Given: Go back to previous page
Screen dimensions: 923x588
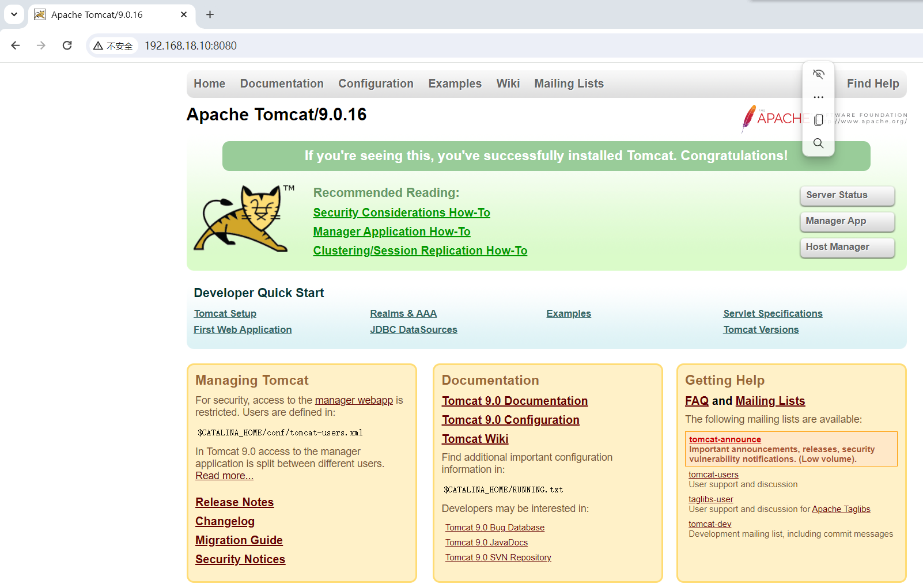Looking at the screenshot, I should tap(16, 45).
